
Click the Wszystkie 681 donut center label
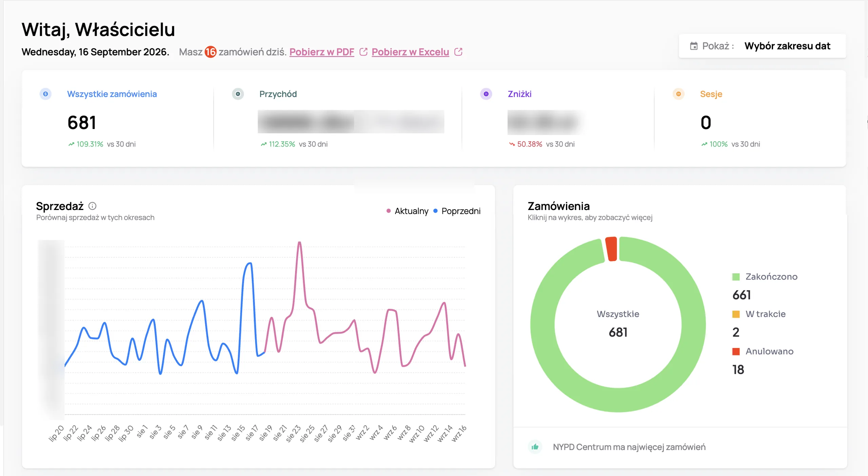point(618,324)
